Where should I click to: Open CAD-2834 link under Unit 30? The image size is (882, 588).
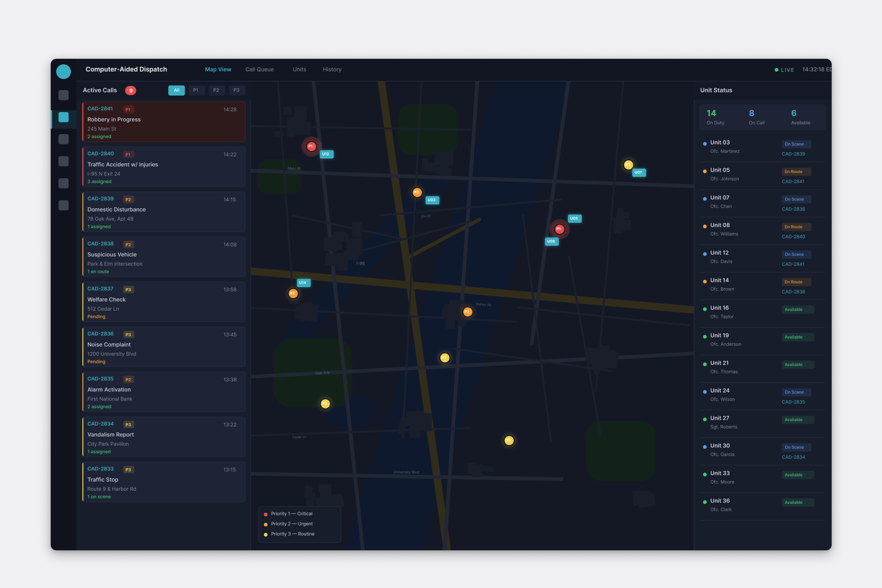click(x=793, y=457)
